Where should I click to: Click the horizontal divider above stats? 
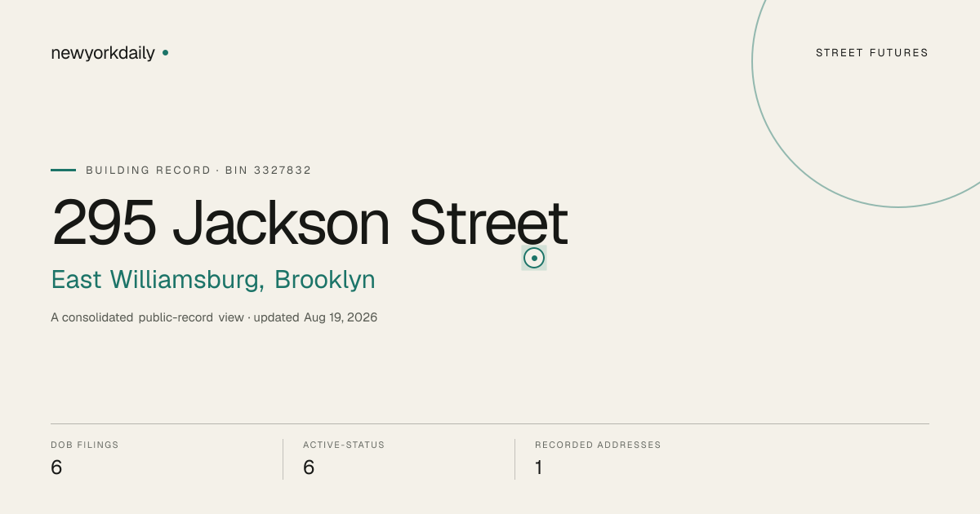[x=490, y=423]
